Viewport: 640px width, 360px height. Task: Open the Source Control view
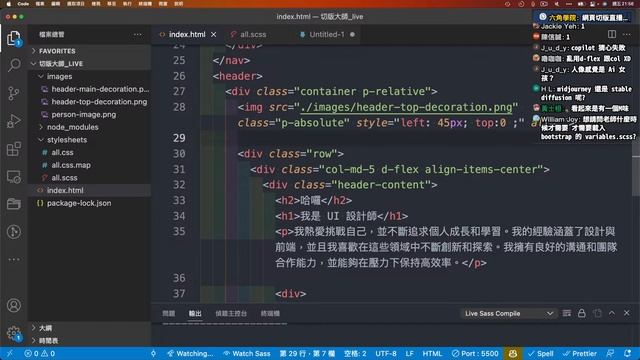click(x=14, y=93)
